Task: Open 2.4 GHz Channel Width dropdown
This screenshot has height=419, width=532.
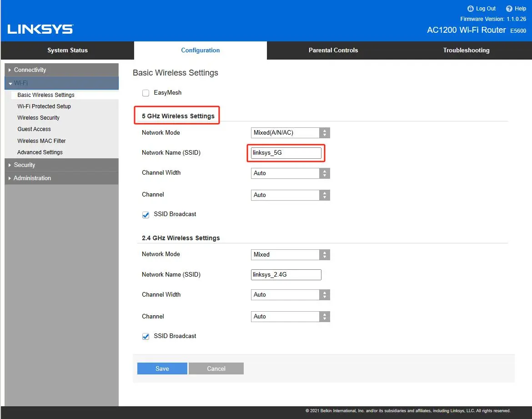Action: [290, 295]
